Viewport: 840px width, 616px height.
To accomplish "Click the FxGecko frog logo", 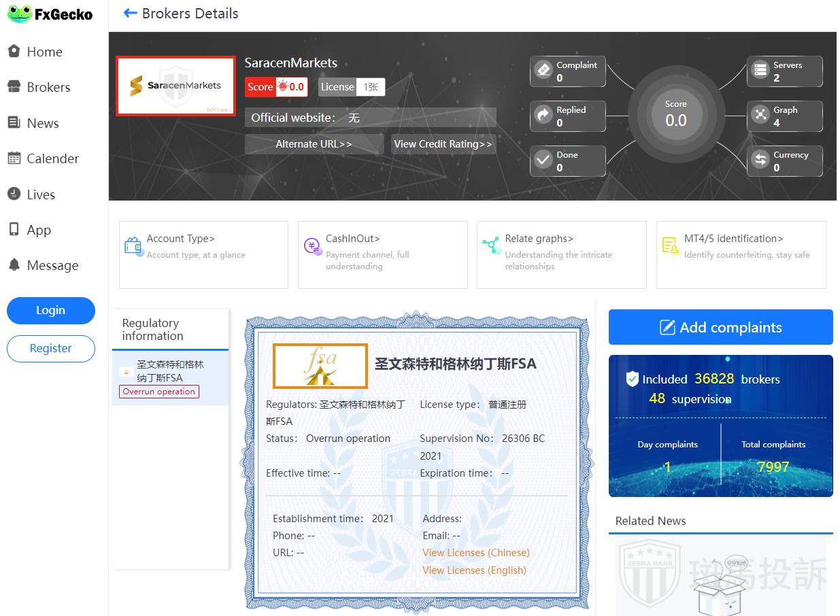I will tap(19, 14).
